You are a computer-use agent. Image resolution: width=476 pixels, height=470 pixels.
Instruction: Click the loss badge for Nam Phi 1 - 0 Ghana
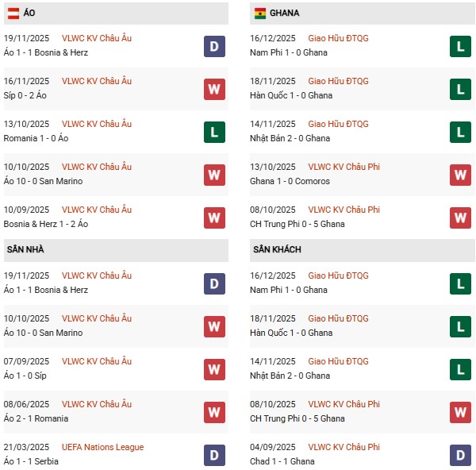[461, 46]
